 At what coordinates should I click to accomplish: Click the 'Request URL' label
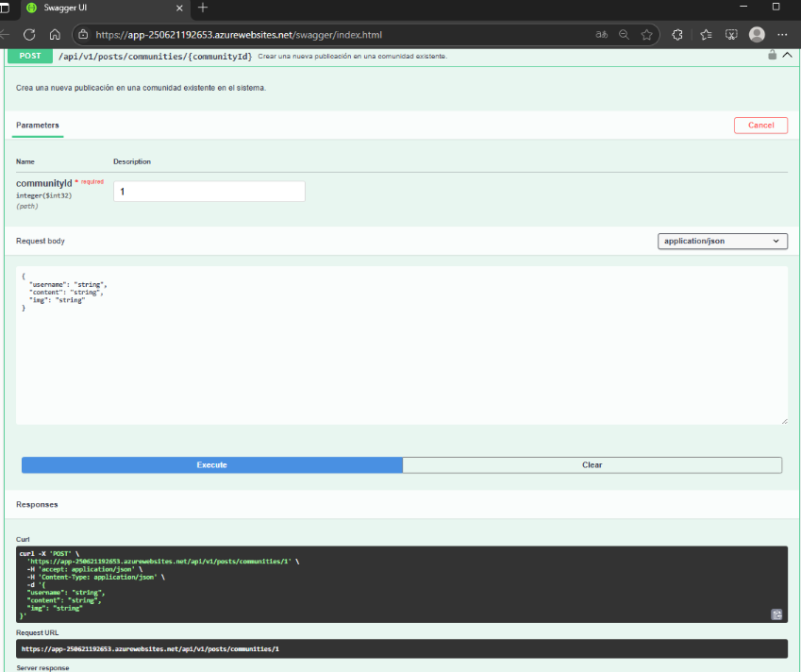[38, 632]
